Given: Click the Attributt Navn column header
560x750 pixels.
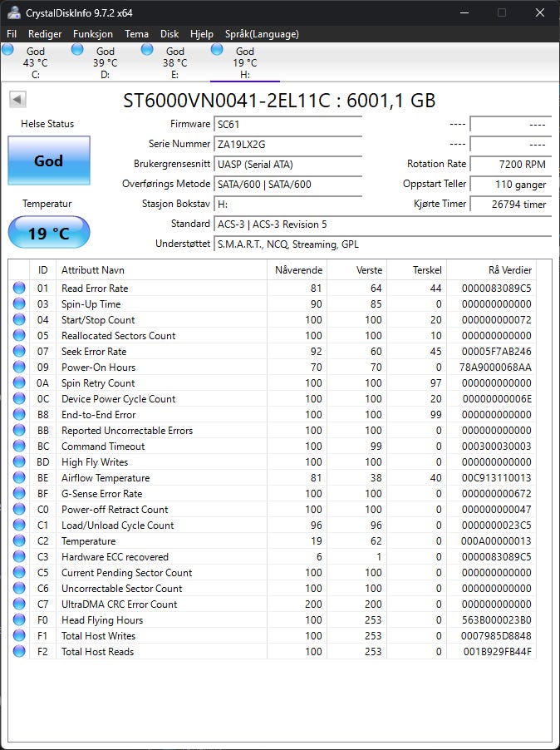Looking at the screenshot, I should click(x=161, y=270).
